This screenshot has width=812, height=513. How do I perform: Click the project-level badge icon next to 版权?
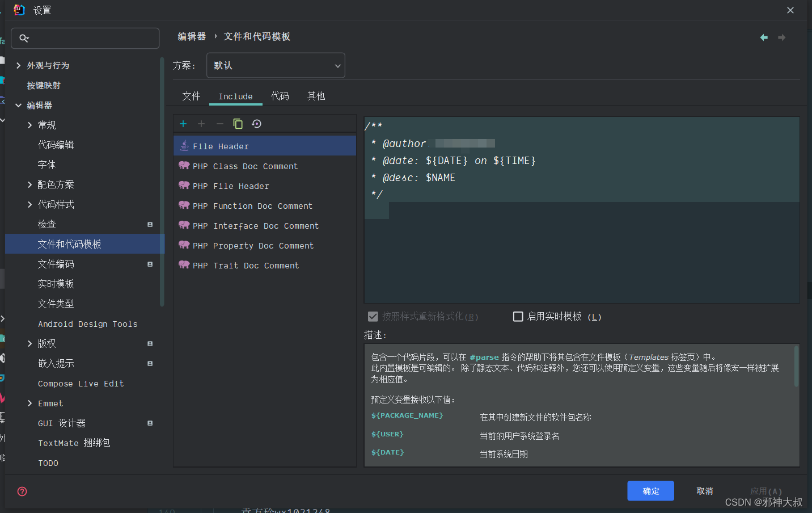click(x=150, y=344)
